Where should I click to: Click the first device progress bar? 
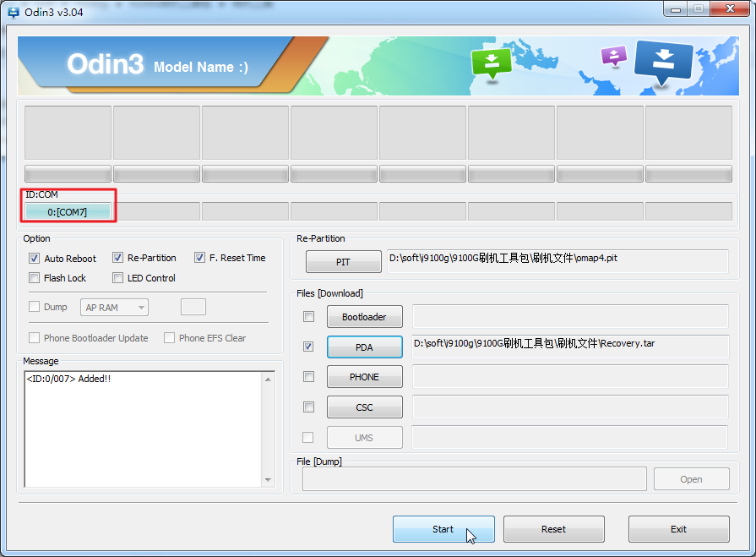68,173
